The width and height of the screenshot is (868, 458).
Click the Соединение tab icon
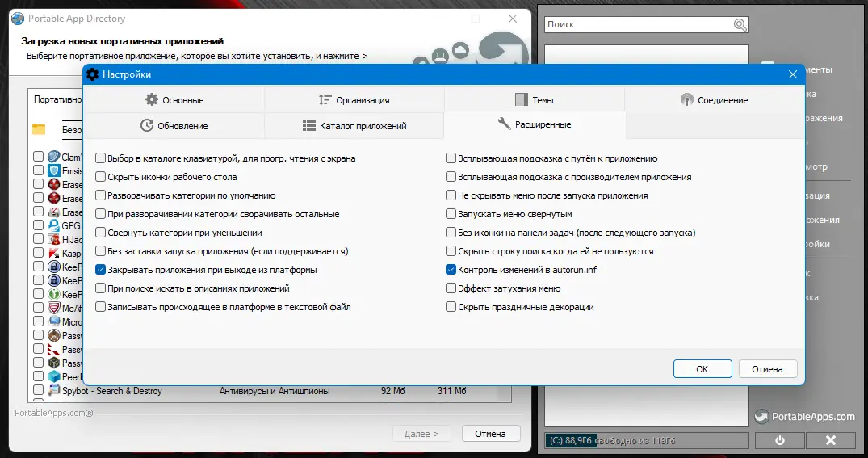(x=686, y=99)
